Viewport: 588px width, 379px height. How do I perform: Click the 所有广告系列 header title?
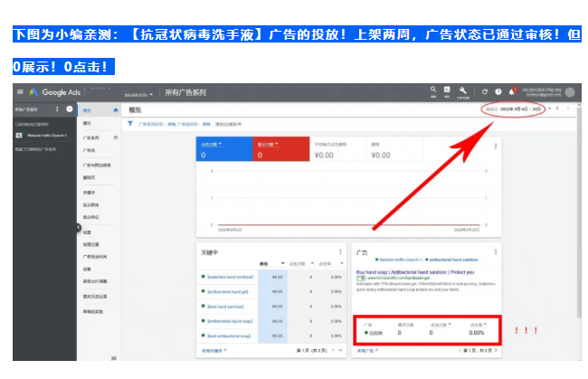click(x=185, y=92)
